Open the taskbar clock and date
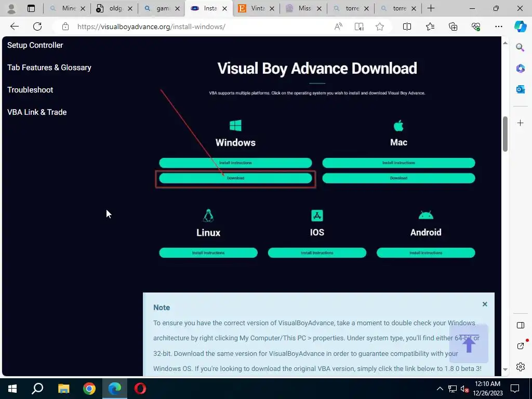This screenshot has width=532, height=399. click(x=487, y=389)
